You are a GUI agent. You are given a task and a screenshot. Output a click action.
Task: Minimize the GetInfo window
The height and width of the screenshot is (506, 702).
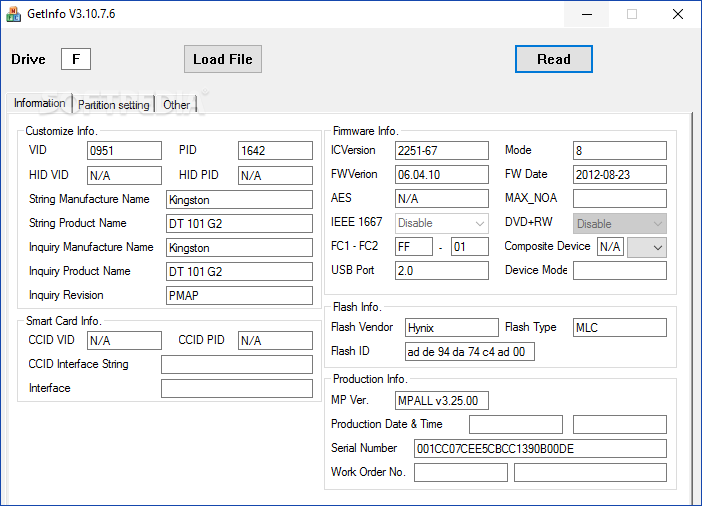pyautogui.click(x=587, y=14)
